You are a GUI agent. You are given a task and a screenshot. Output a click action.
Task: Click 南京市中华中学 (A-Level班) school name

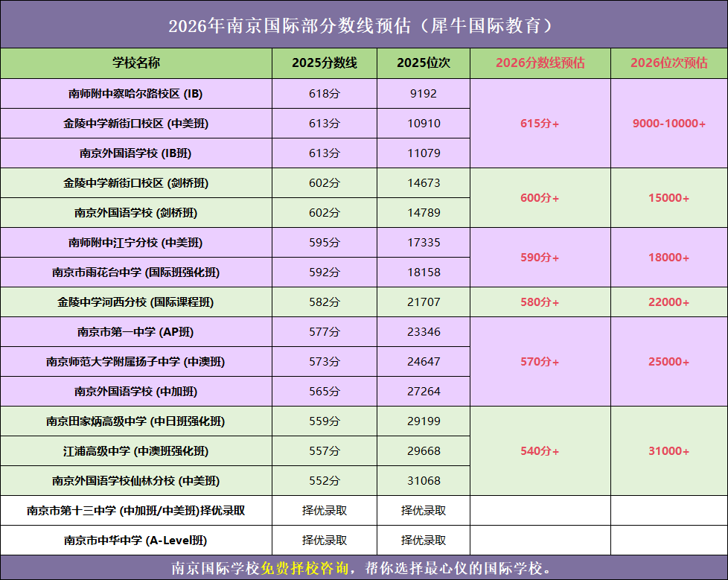coord(135,540)
